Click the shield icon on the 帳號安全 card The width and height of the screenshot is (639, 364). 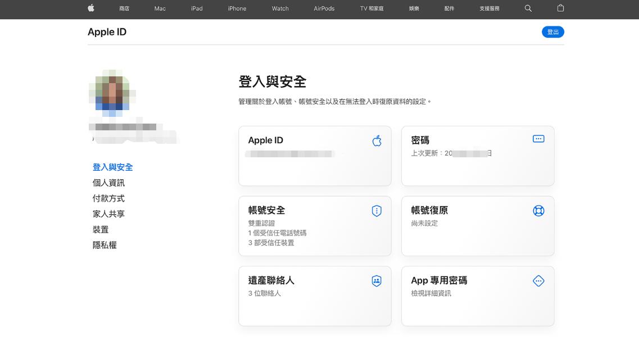pos(377,211)
